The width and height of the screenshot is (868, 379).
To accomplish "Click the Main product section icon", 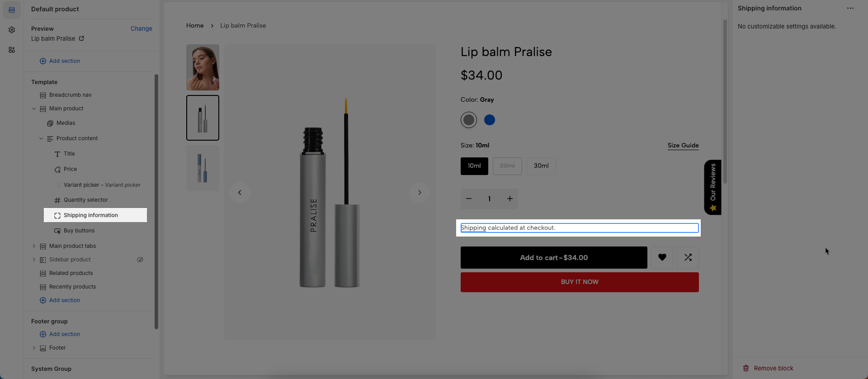I will [x=43, y=109].
